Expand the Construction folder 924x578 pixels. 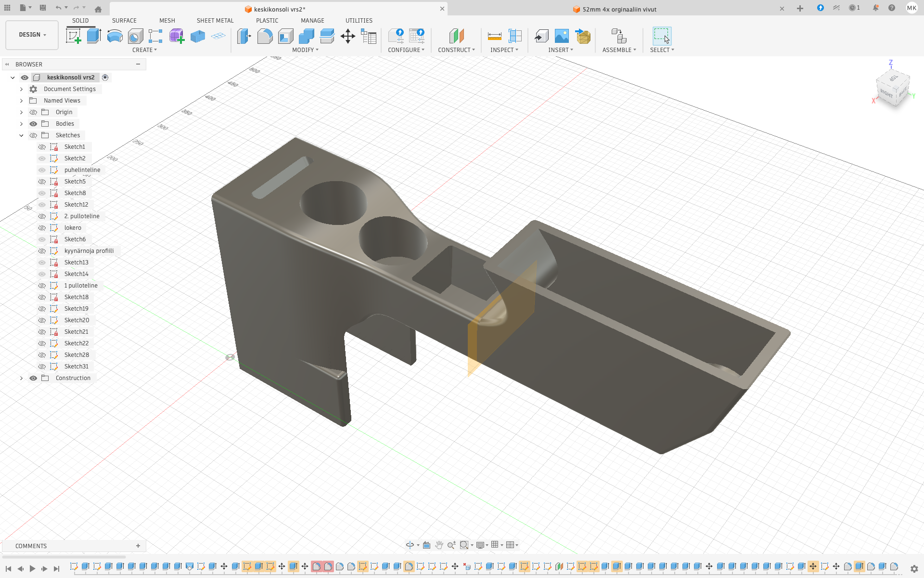tap(21, 378)
